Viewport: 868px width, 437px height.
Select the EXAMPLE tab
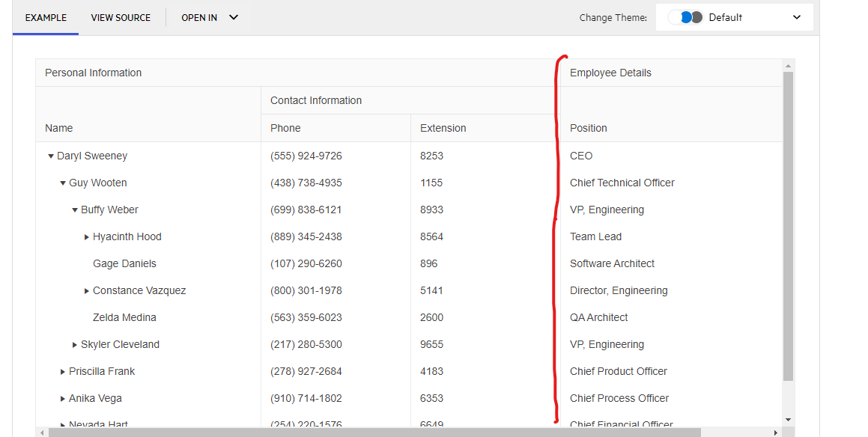point(46,17)
